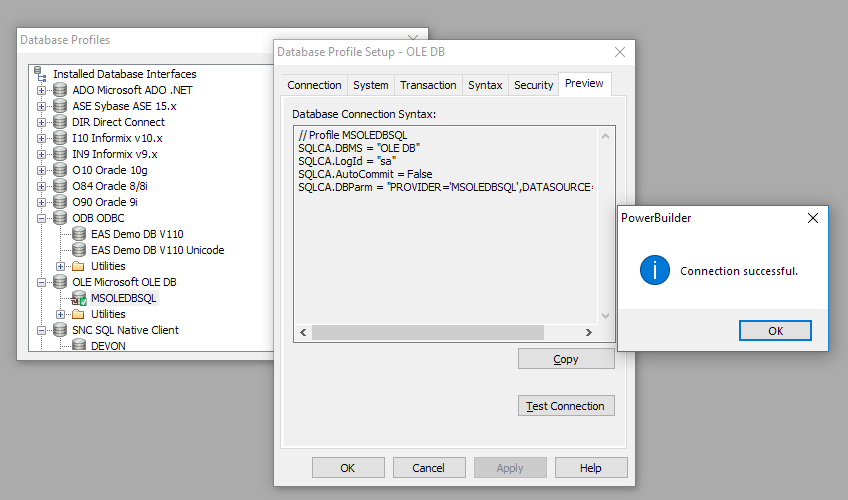The width and height of the screenshot is (848, 500).
Task: Click the horizontal scrollbar in syntax preview
Action: coord(430,332)
